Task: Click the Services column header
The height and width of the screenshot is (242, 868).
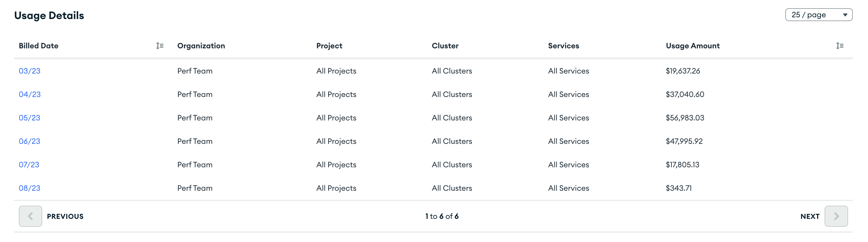Action: click(563, 46)
